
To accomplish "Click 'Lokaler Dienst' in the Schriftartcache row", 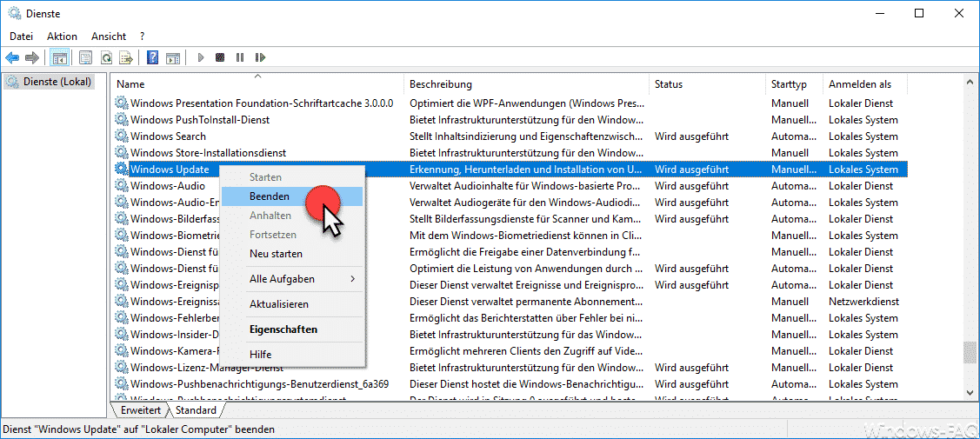I will click(x=861, y=103).
